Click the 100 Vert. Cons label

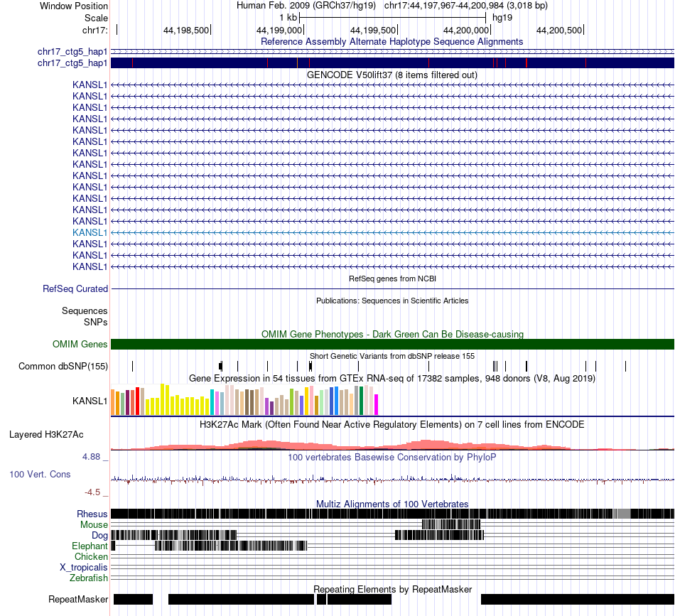click(40, 475)
